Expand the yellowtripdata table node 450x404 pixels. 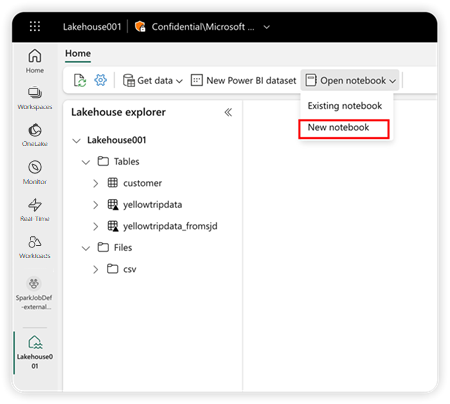pos(96,205)
